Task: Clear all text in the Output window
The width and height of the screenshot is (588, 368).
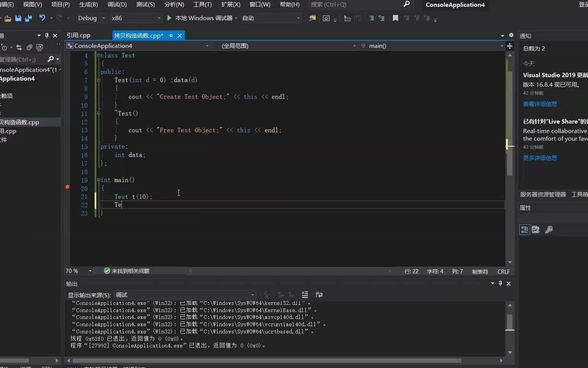Action: tap(305, 295)
